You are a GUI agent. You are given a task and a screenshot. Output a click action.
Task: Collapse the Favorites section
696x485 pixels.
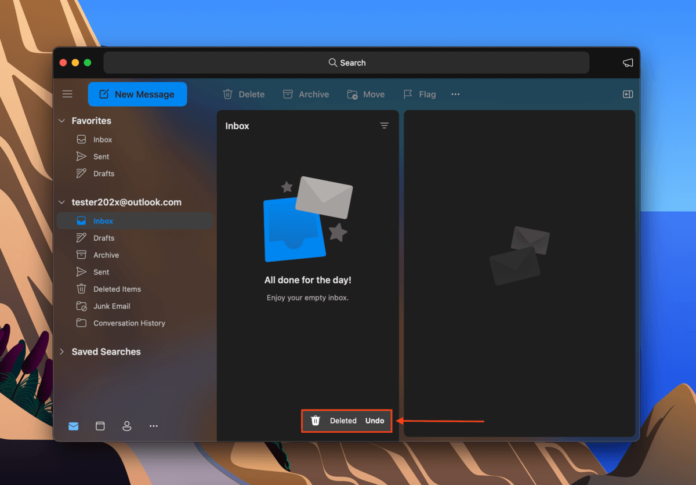tap(62, 121)
